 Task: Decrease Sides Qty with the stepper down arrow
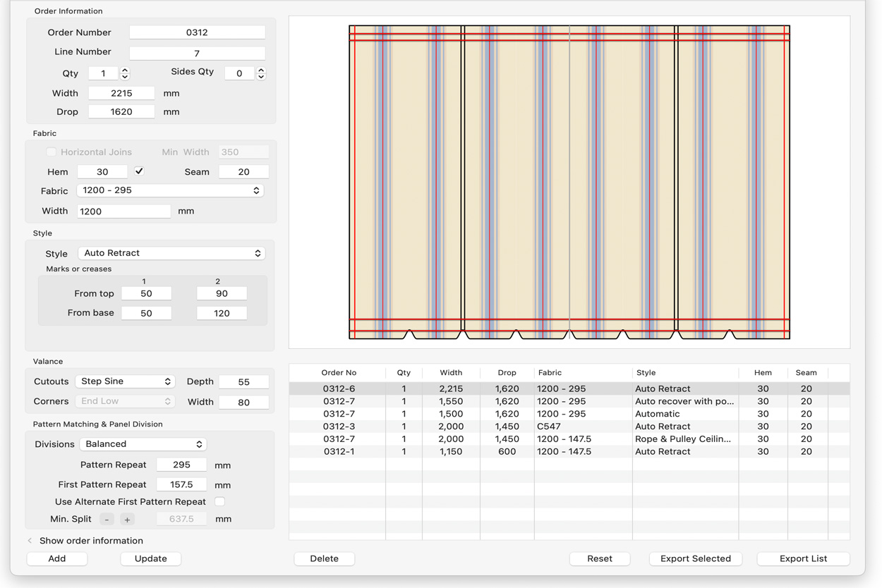point(261,77)
